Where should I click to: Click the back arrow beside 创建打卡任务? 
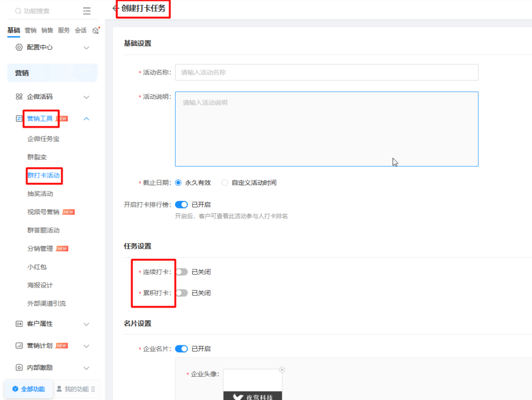point(116,8)
